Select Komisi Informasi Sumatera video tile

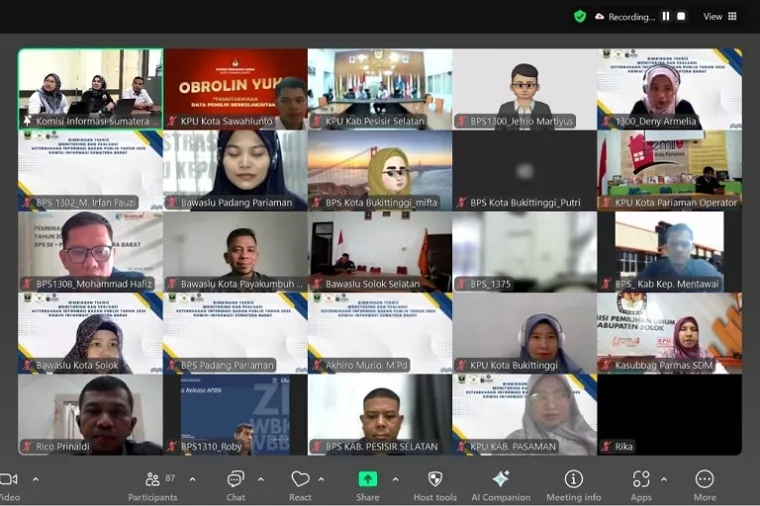(x=91, y=89)
